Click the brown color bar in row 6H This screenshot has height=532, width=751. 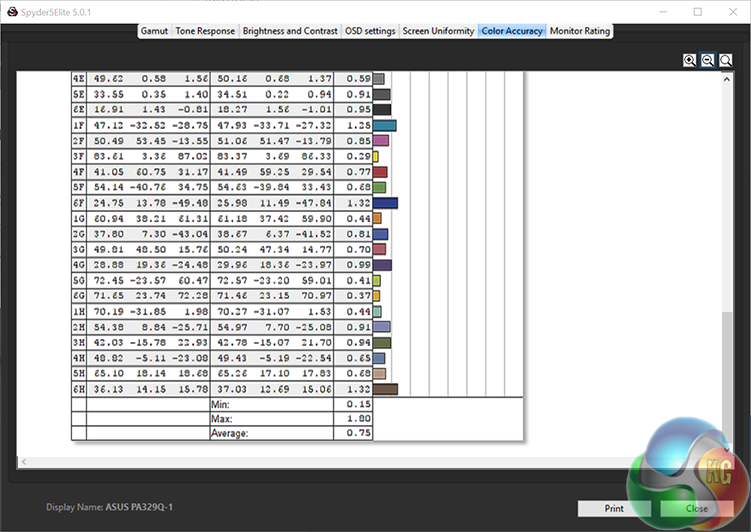(x=385, y=389)
